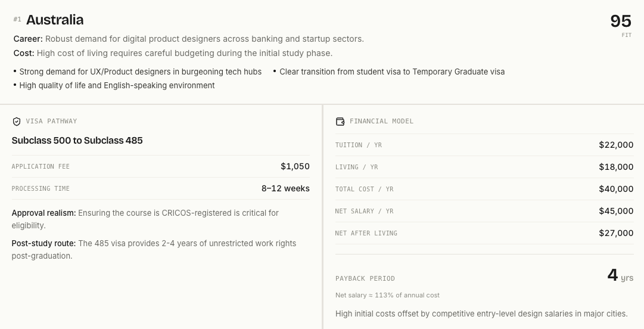The height and width of the screenshot is (329, 644).
Task: Click the Approval realism paragraph
Action: [145, 219]
